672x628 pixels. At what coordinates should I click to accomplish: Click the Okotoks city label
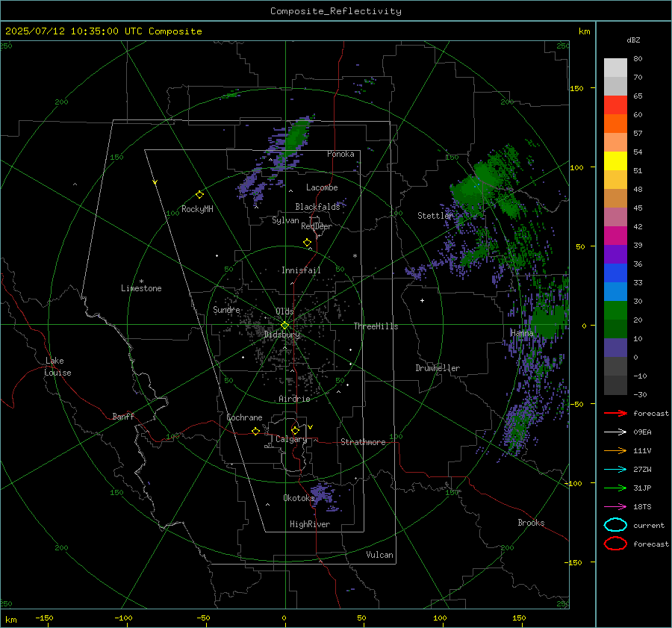pos(299,498)
